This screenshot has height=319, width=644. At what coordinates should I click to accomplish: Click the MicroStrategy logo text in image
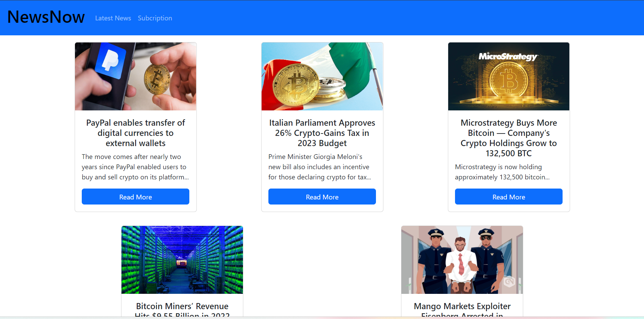[x=508, y=56]
